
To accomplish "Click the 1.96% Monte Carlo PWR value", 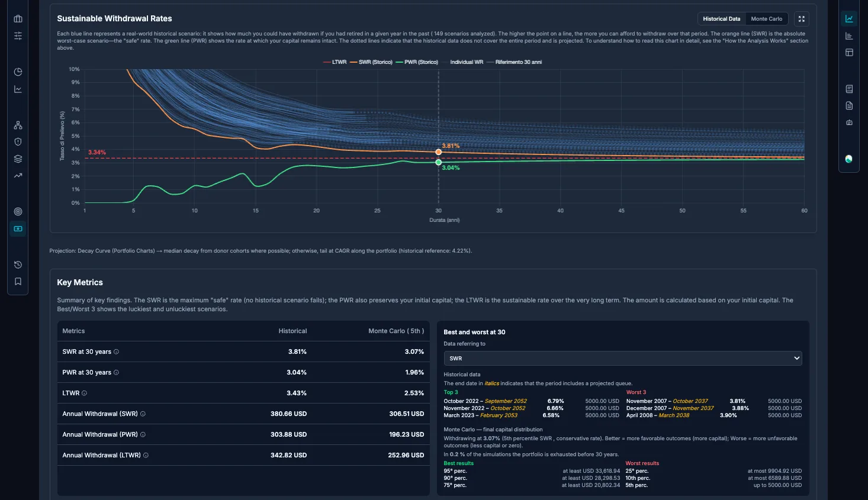I will (x=414, y=373).
